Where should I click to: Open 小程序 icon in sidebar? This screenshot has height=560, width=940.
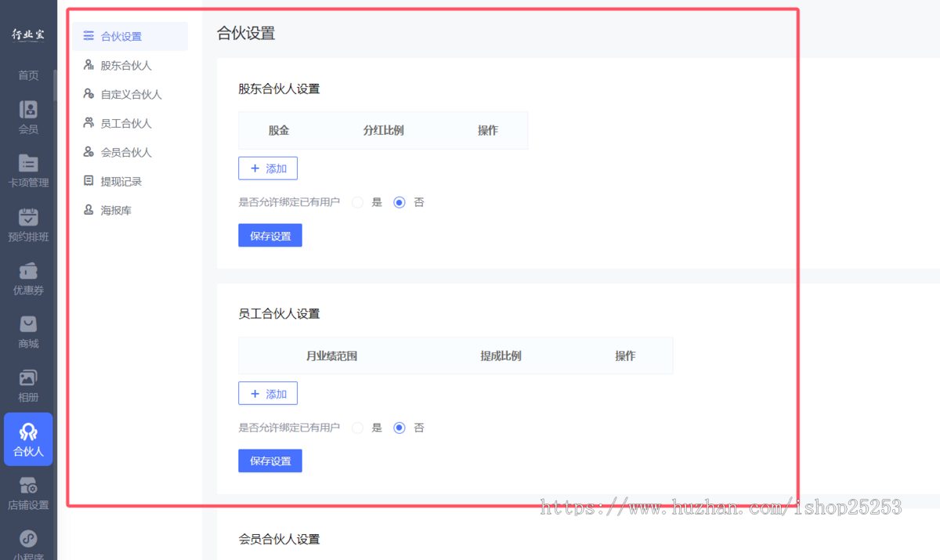(28, 540)
